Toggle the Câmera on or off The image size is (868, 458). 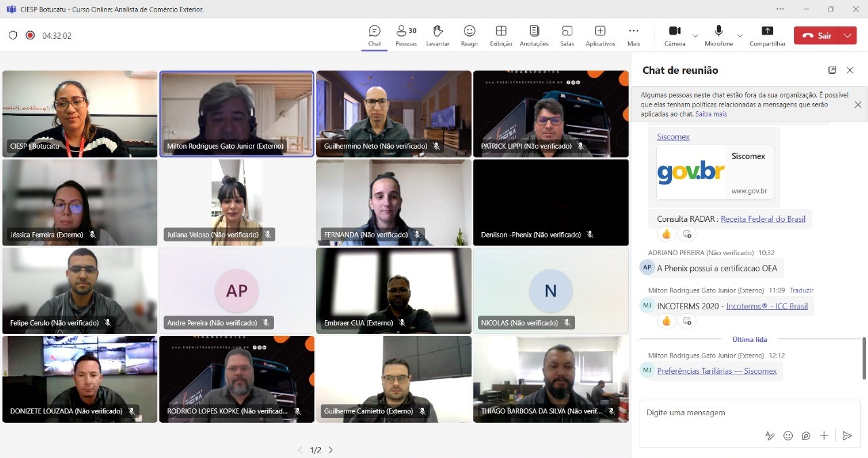coord(675,35)
